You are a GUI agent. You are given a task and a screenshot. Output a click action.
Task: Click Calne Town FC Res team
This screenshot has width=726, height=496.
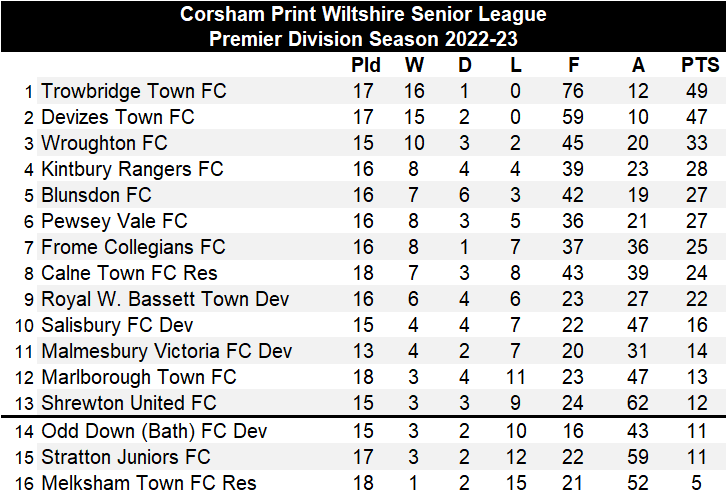pos(129,273)
